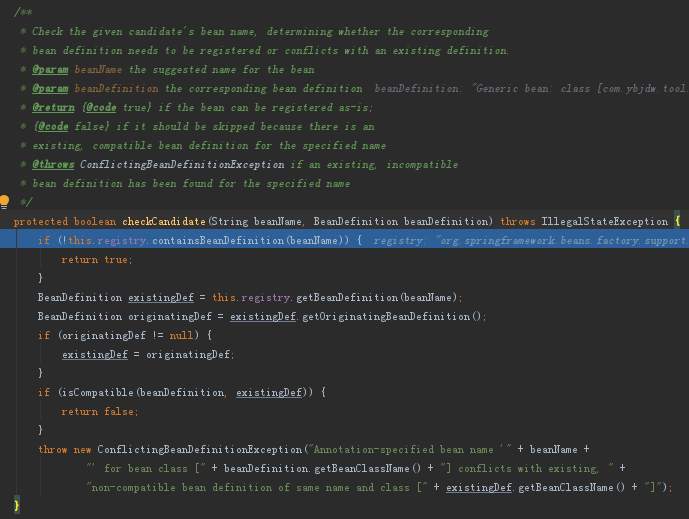689x519 pixels.
Task: Click ConflictingBeanDefinitionException after "throw new"
Action: pyautogui.click(x=199, y=450)
